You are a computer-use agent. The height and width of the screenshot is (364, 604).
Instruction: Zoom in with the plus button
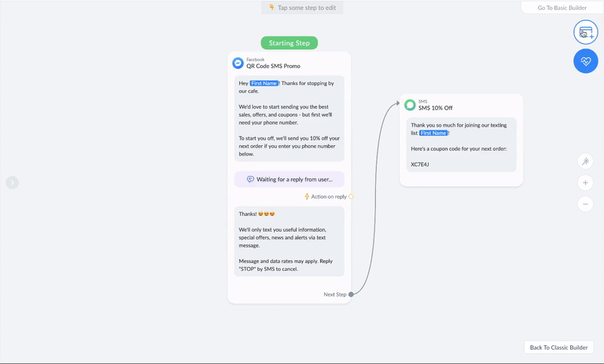point(585,183)
